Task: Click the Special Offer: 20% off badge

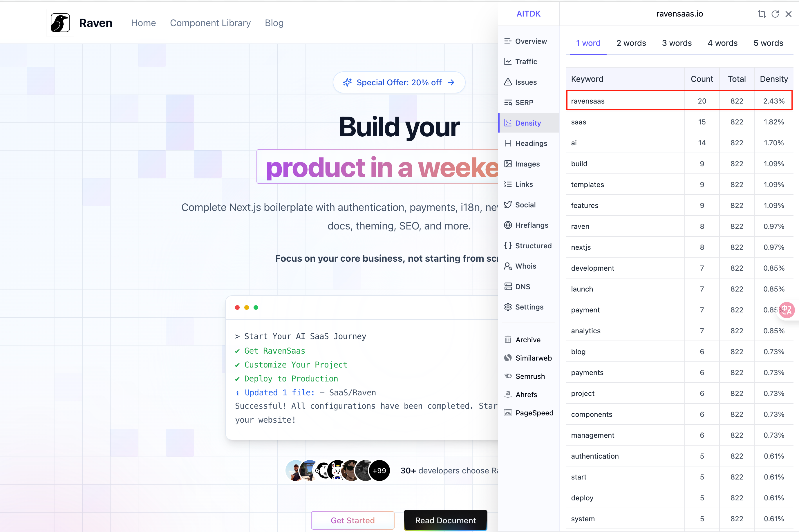Action: click(x=399, y=82)
